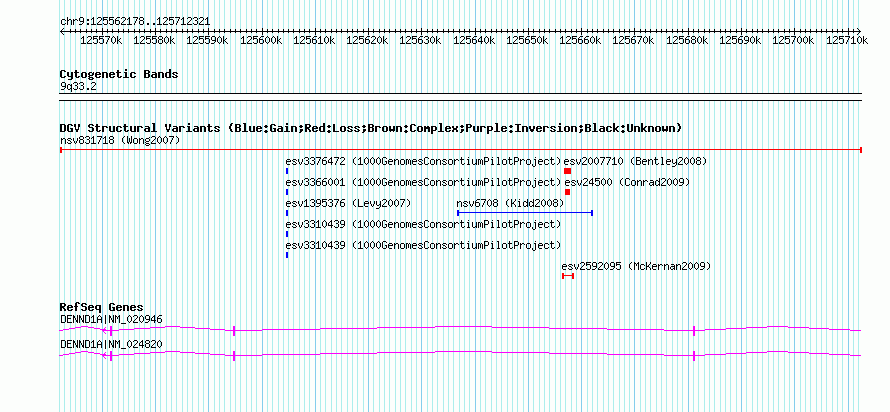Click the blue mark under esv3376472
The height and width of the screenshot is (412, 890).
(x=287, y=171)
